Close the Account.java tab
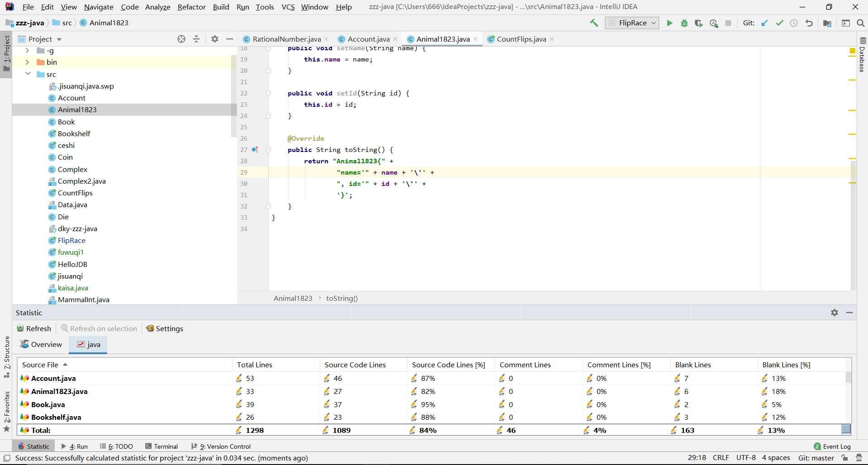The image size is (868, 465). pyautogui.click(x=395, y=39)
